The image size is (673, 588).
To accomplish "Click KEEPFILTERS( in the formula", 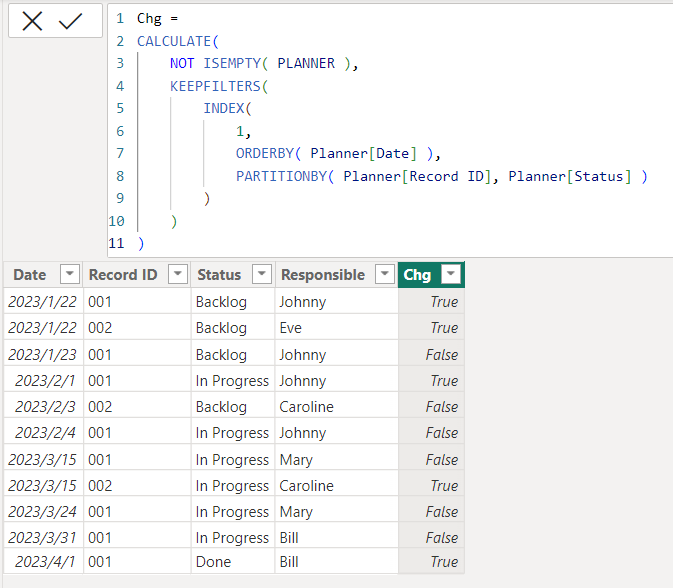I will pos(219,86).
